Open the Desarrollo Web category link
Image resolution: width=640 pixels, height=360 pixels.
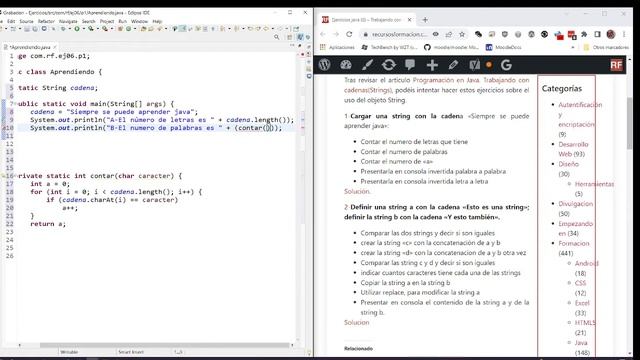coord(573,149)
